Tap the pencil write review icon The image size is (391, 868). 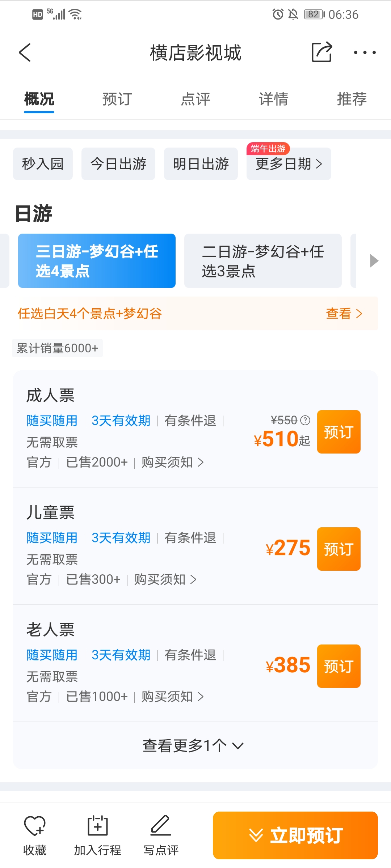click(x=161, y=826)
